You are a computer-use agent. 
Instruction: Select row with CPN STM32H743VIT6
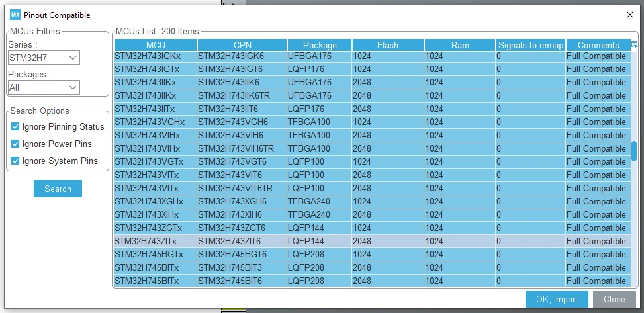pyautogui.click(x=372, y=175)
